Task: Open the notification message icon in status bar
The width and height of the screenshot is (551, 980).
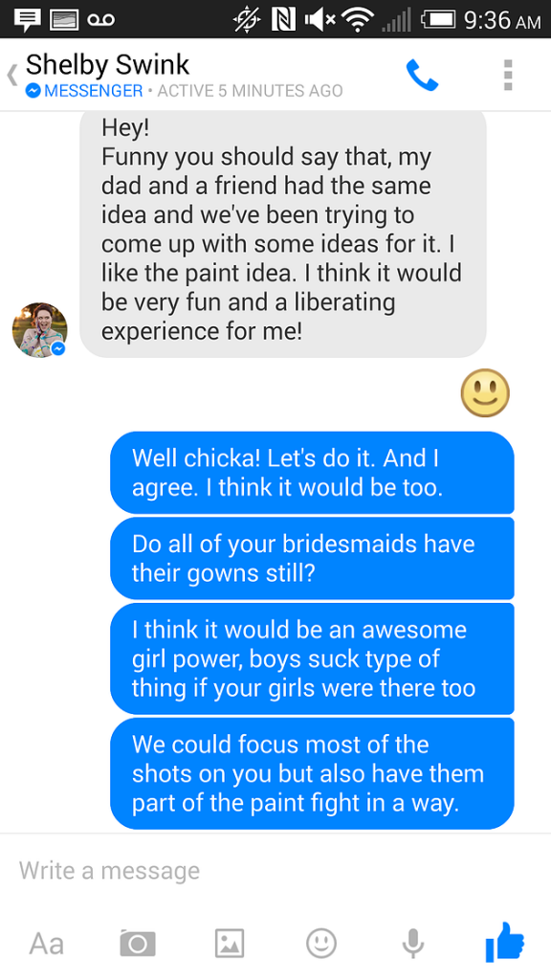Action: pyautogui.click(x=25, y=19)
